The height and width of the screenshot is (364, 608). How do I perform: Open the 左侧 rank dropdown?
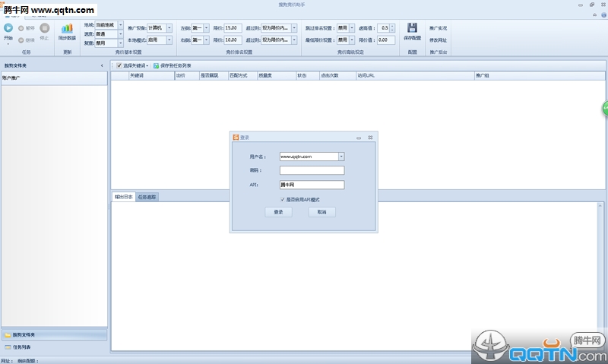tap(206, 28)
